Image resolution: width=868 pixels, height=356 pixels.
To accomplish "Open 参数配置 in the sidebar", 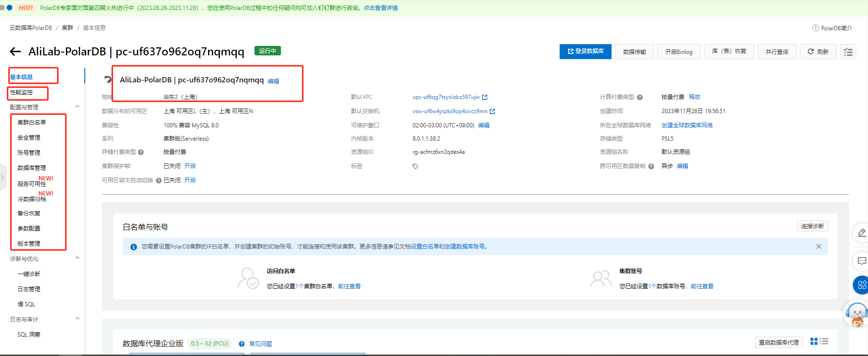I will (x=29, y=229).
